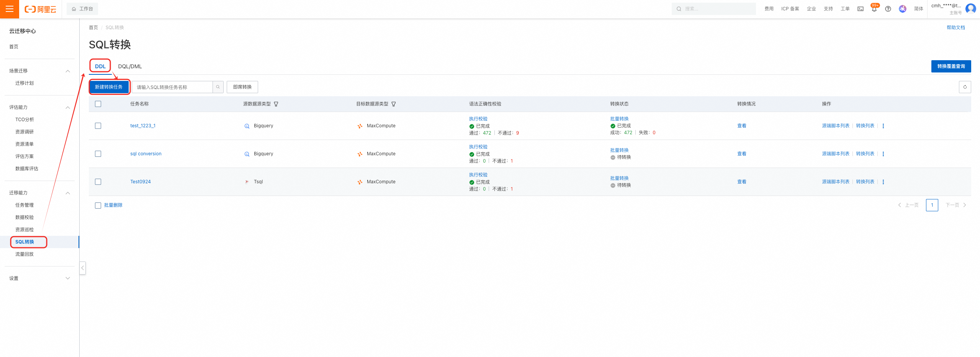Open 数据校验 in the sidebar
The width and height of the screenshot is (980, 357).
(x=25, y=217)
